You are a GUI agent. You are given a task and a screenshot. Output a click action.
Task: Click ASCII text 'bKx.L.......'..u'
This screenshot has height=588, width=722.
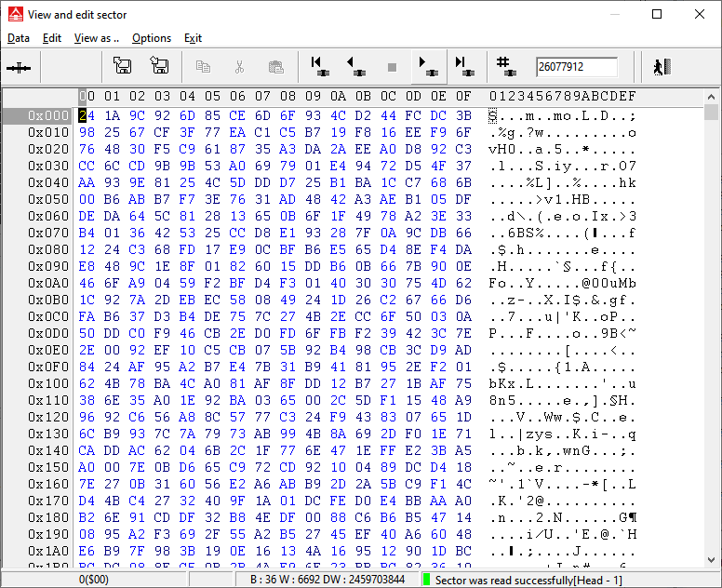(562, 383)
